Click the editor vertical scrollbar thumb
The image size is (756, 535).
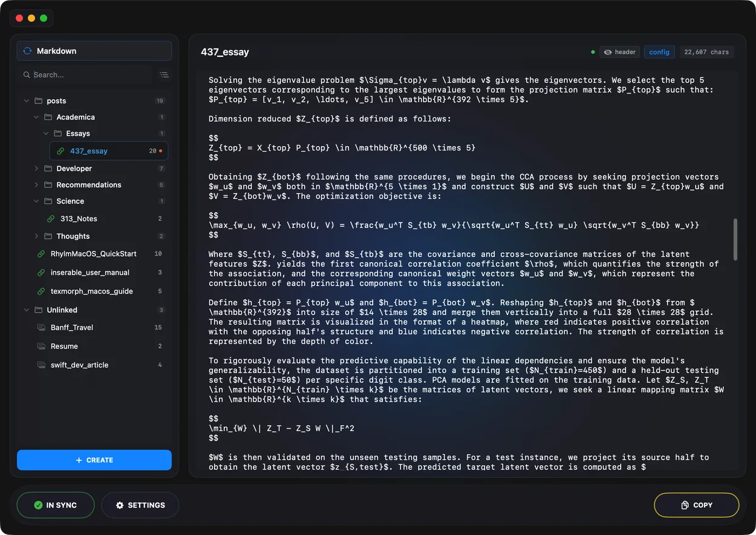tap(735, 239)
